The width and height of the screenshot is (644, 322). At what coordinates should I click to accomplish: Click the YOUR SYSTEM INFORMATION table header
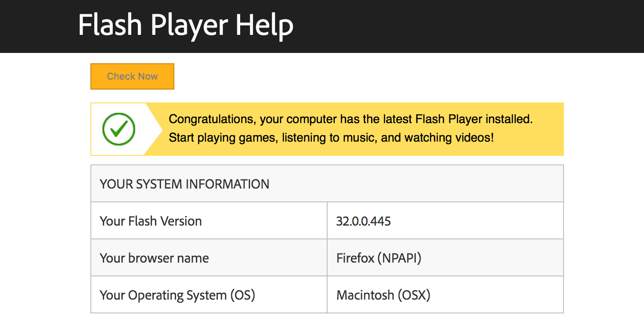click(x=184, y=184)
